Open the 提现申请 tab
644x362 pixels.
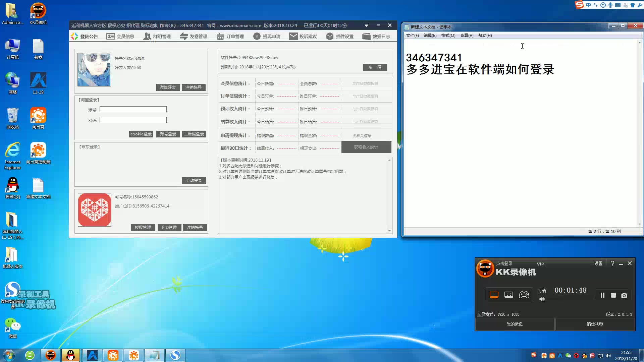pos(267,36)
